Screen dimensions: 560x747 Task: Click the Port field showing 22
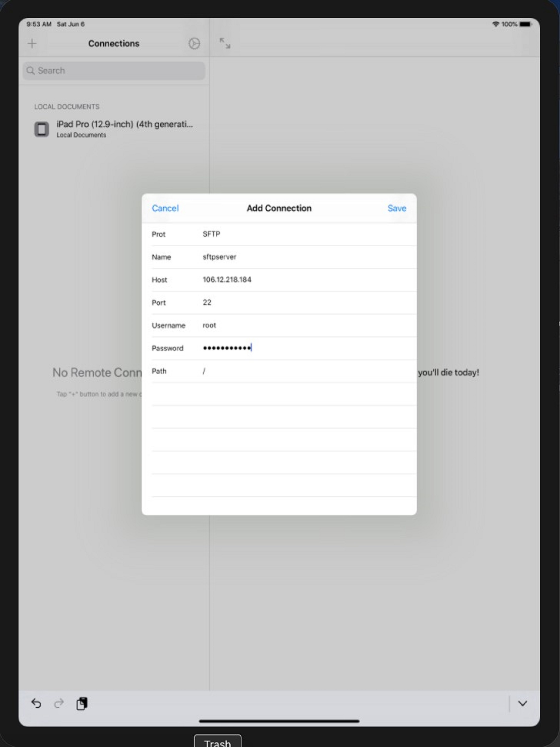[207, 302]
